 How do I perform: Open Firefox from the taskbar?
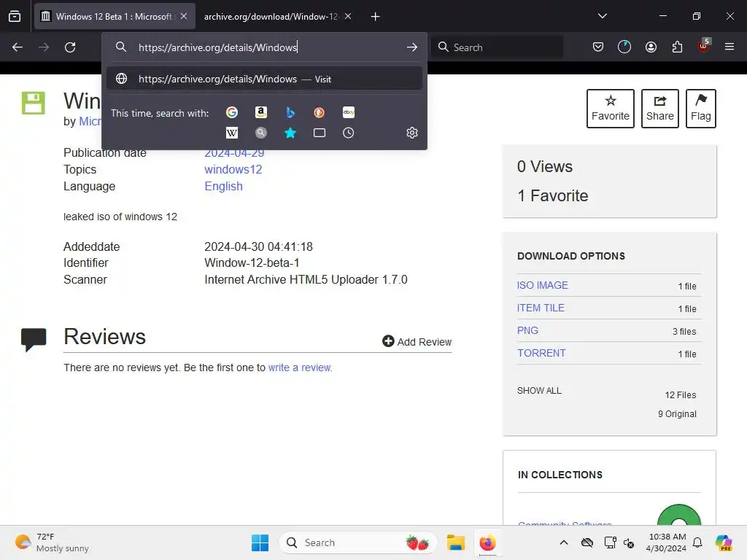tap(487, 542)
